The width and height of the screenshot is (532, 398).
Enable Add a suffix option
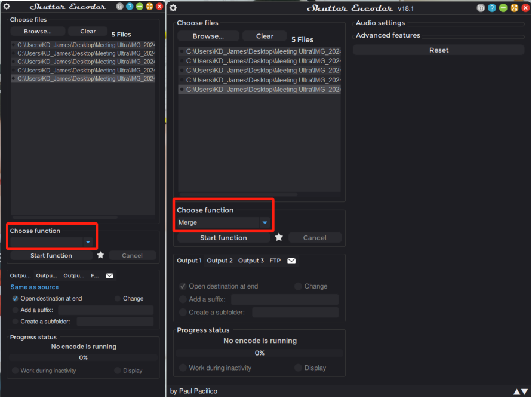(182, 299)
